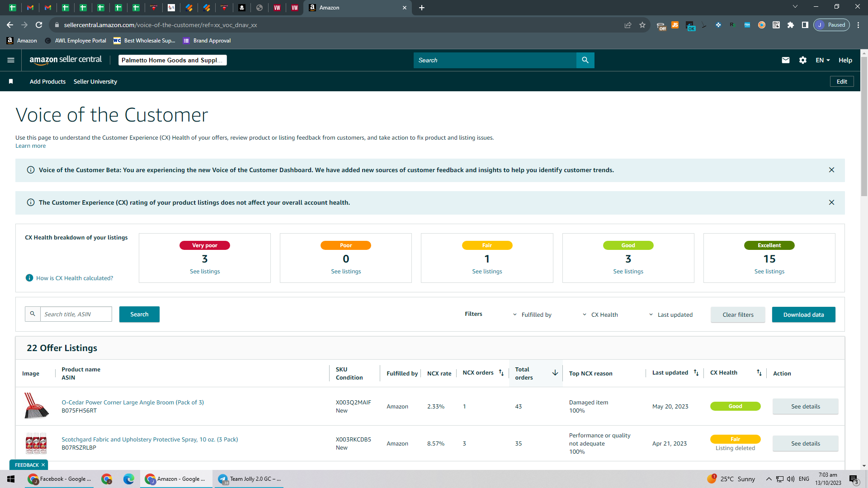Switch to the Amazon browser tab
Viewport: 868px width, 488px height.
pos(357,8)
